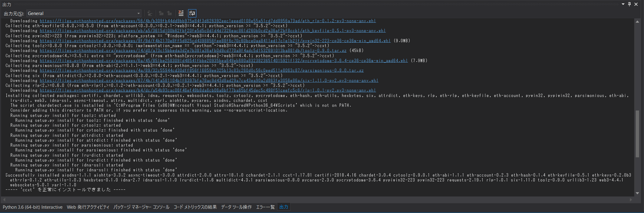This screenshot has width=644, height=213.
Task: Open the General output source dropdown
Action: (84, 13)
